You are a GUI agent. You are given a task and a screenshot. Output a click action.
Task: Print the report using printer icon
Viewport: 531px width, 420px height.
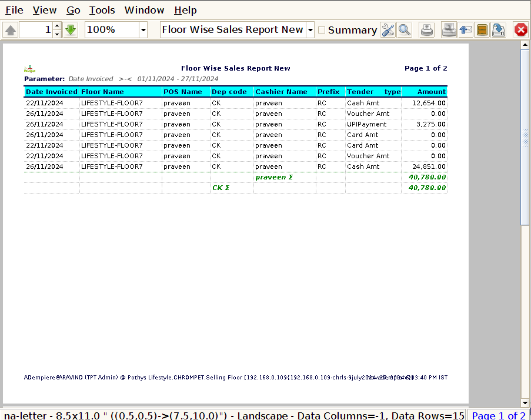[x=427, y=30]
